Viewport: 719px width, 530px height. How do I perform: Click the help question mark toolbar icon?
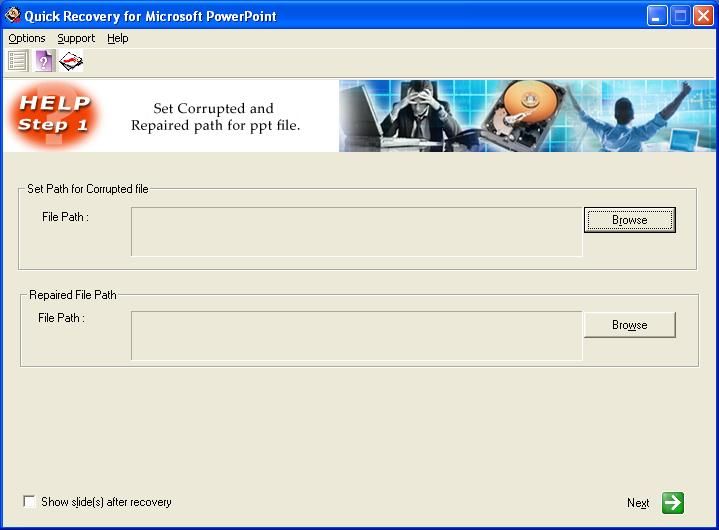point(44,61)
